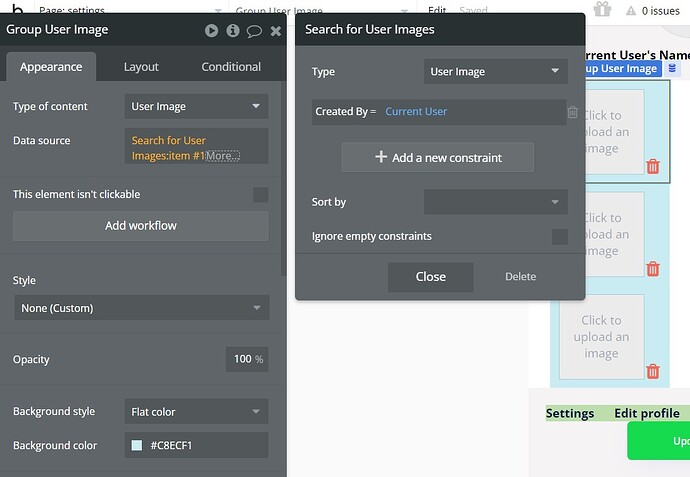Open the Background style dropdown Flat color
Image resolution: width=690 pixels, height=477 pixels.
point(196,411)
